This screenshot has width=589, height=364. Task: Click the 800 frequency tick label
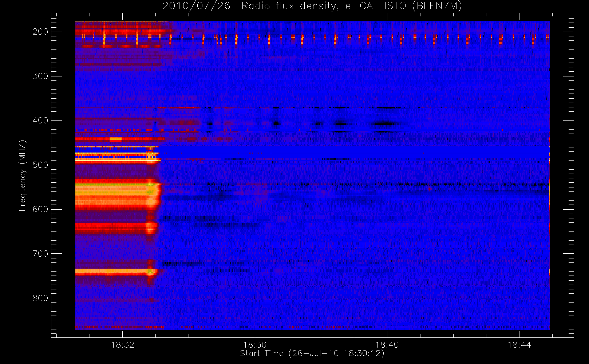(40, 298)
